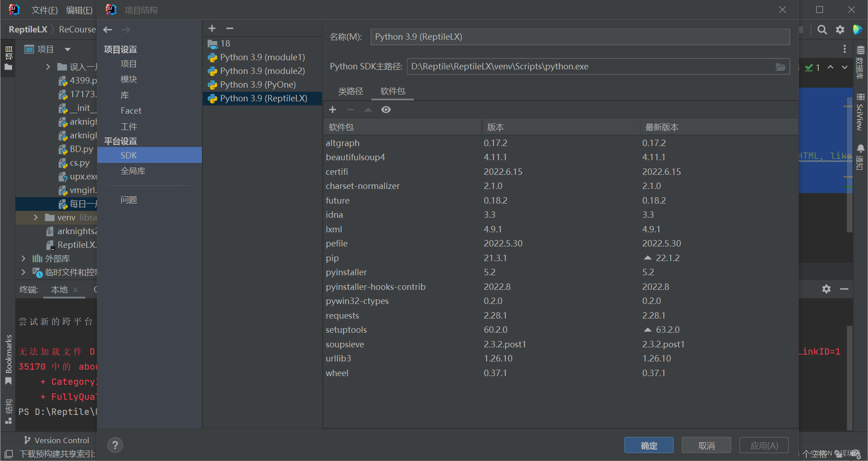
Task: Expand the 误入 folder in project tree
Action: (x=48, y=67)
